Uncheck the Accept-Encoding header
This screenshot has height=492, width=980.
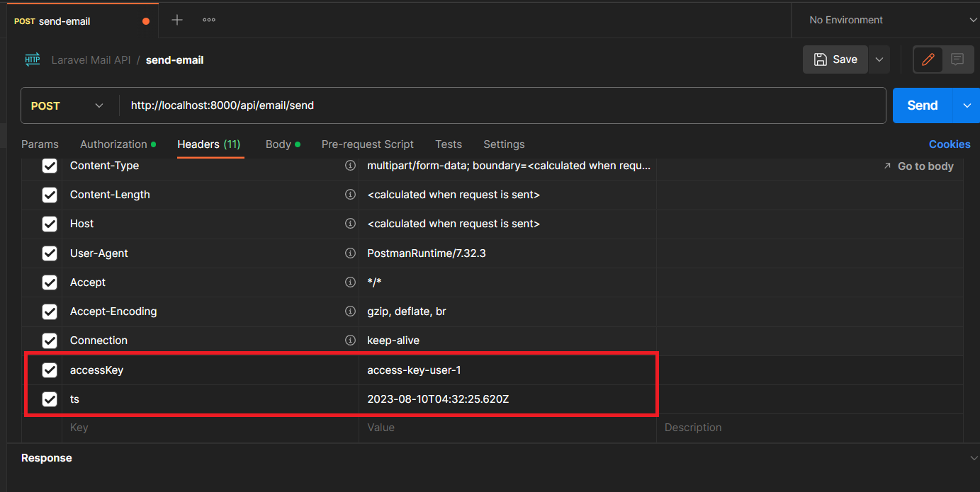(x=50, y=311)
